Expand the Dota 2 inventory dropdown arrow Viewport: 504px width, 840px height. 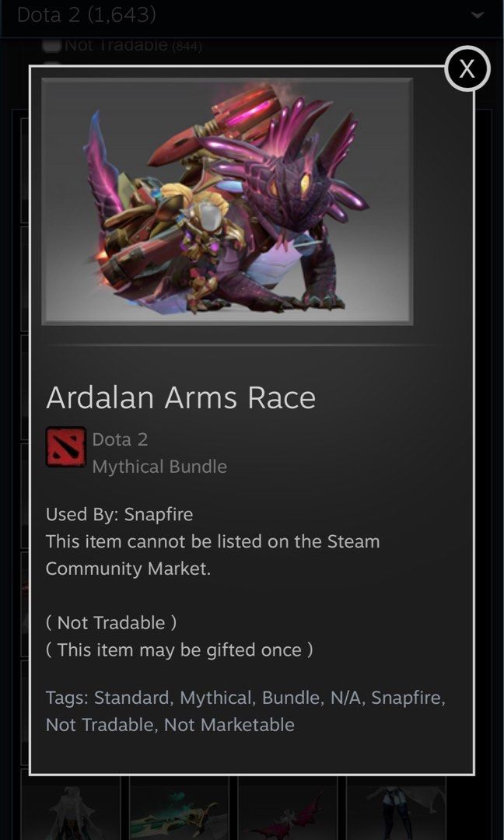click(x=477, y=15)
